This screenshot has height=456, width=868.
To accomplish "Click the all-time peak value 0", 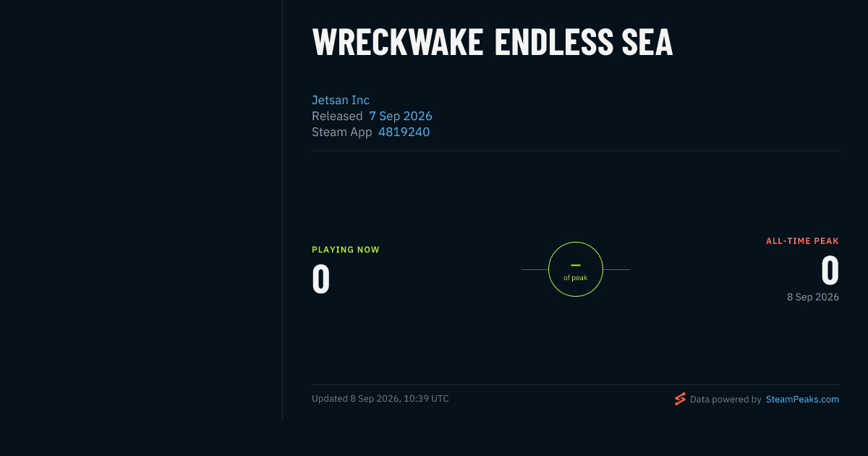I will pyautogui.click(x=830, y=270).
